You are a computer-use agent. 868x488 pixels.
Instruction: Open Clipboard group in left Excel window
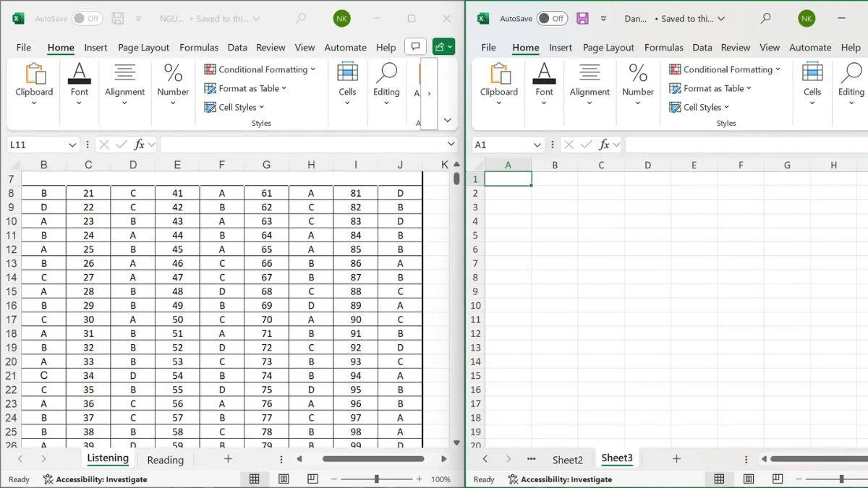pos(34,84)
